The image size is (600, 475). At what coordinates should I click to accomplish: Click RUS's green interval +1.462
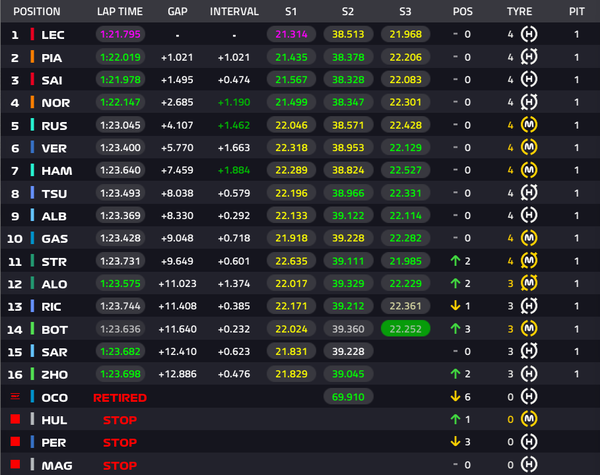[x=234, y=125]
